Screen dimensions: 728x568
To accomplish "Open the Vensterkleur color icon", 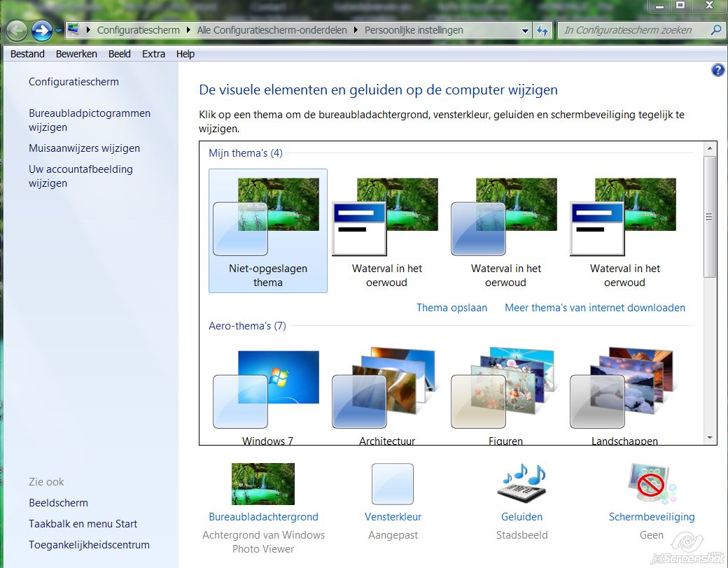I will tap(392, 483).
